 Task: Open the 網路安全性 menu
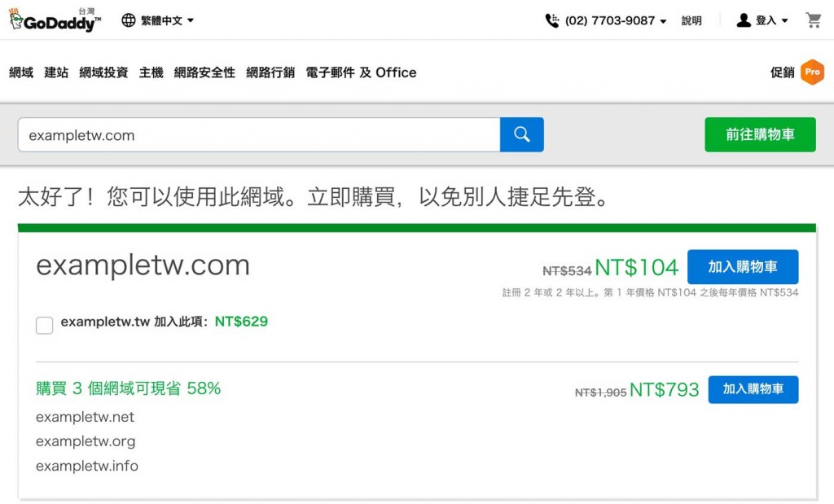pos(204,72)
